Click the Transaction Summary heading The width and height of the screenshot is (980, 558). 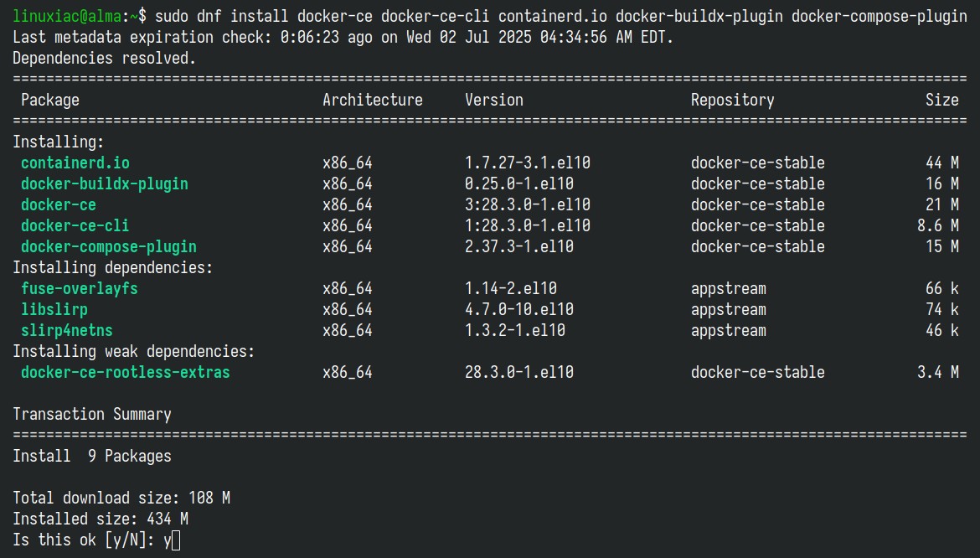coord(92,414)
